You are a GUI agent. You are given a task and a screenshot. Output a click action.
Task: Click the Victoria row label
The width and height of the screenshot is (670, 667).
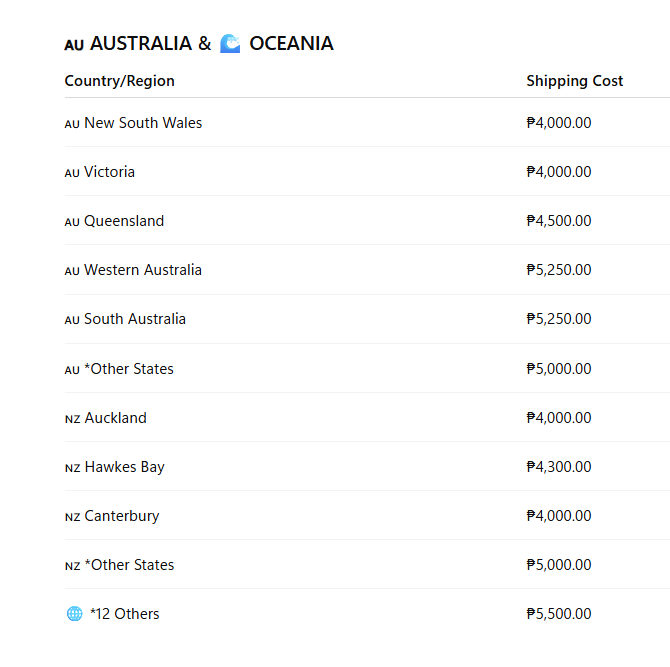click(x=100, y=172)
